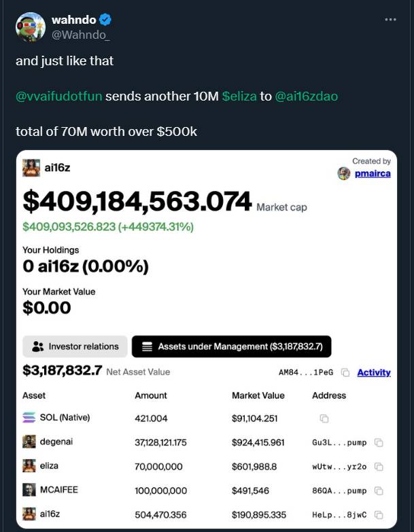Viewport: 414px width, 532px height.
Task: Click the @Wahndo_ handle text
Action: (x=80, y=35)
